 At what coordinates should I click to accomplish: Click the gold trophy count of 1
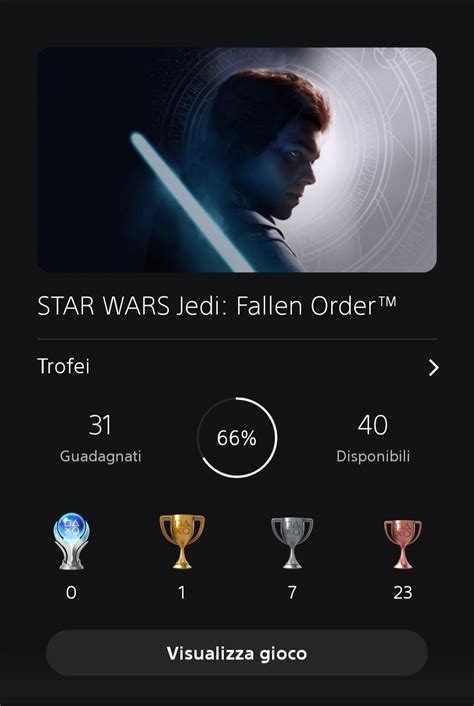181,593
